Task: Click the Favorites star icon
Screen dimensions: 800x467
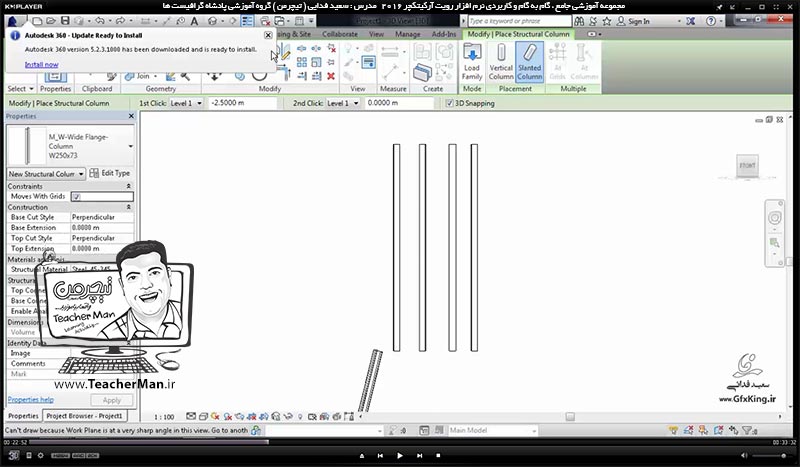Action: pos(607,21)
